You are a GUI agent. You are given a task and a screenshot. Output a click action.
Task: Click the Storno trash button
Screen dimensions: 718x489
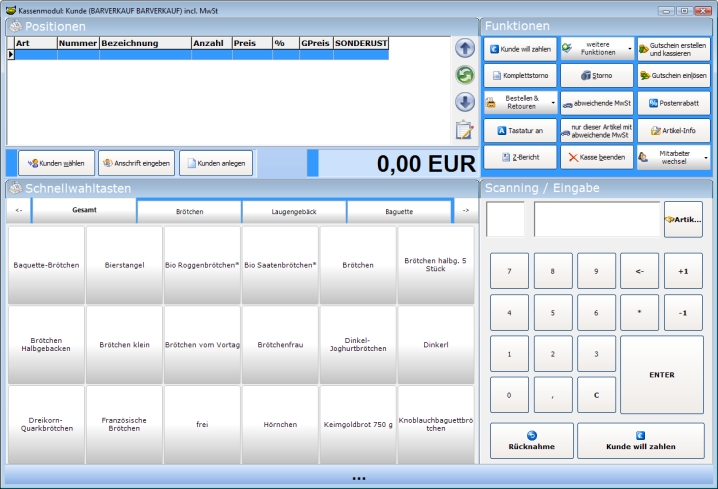[595, 75]
